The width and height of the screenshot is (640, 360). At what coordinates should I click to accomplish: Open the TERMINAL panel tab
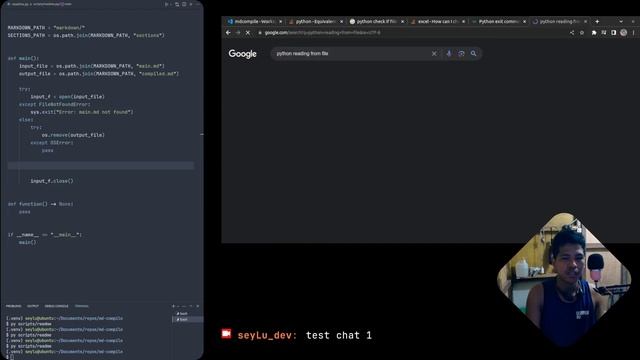click(82, 306)
